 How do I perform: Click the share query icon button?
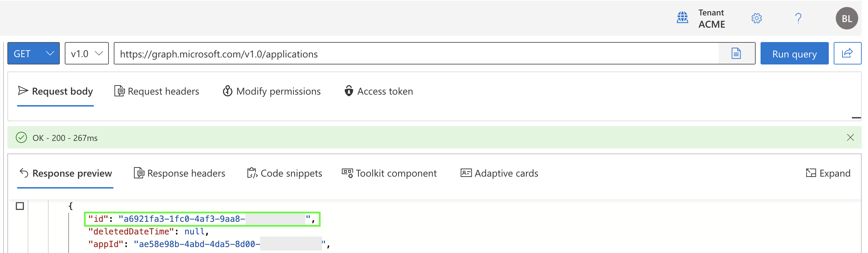tap(847, 53)
